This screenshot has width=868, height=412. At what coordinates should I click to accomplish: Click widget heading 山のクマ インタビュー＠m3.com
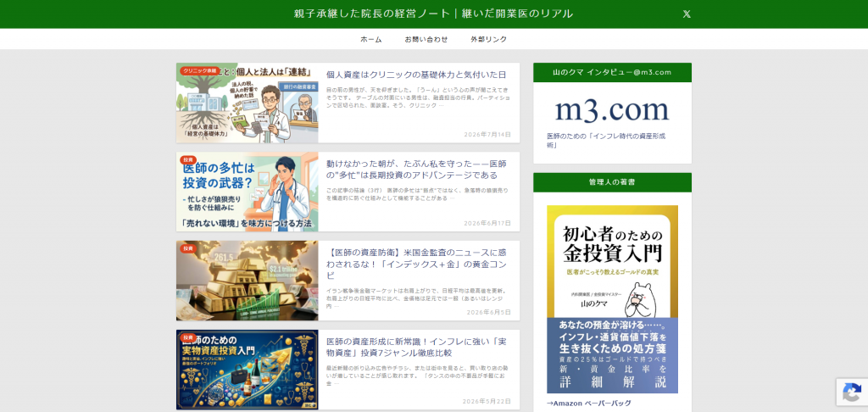tap(612, 72)
